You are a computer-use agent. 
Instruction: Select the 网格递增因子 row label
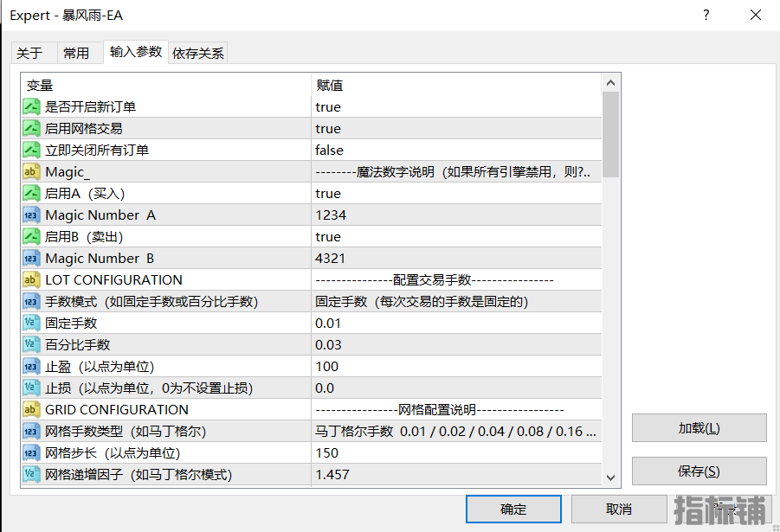(x=139, y=474)
